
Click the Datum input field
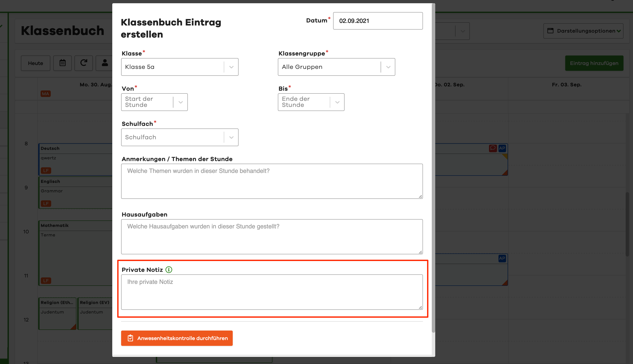[x=378, y=21]
